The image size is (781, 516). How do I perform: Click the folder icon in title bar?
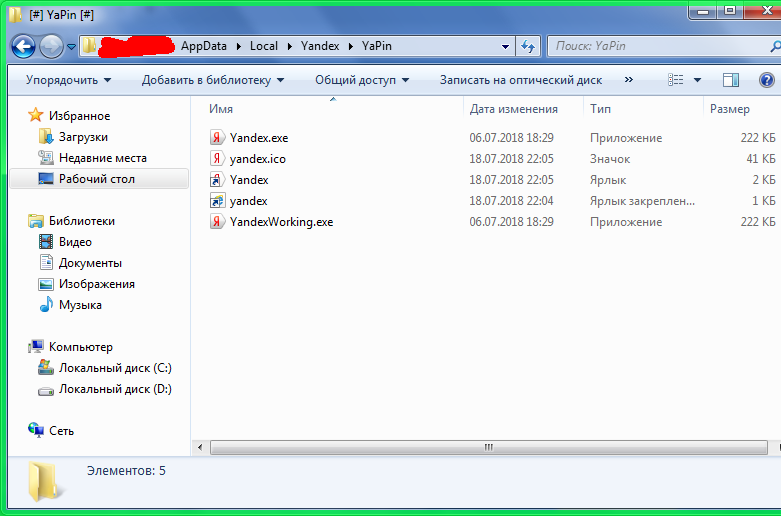tap(15, 14)
